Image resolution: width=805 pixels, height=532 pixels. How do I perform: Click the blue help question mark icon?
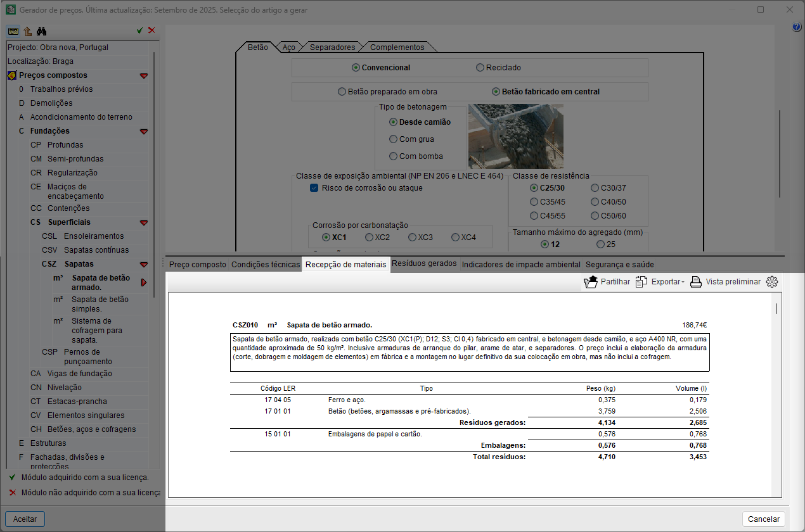click(x=797, y=27)
